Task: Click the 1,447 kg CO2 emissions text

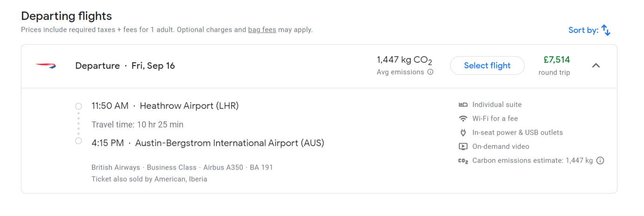Action: coord(404,61)
